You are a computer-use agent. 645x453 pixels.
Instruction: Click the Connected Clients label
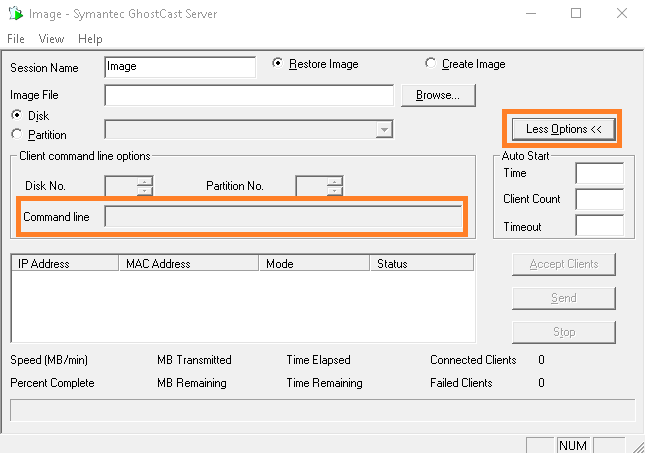[473, 360]
